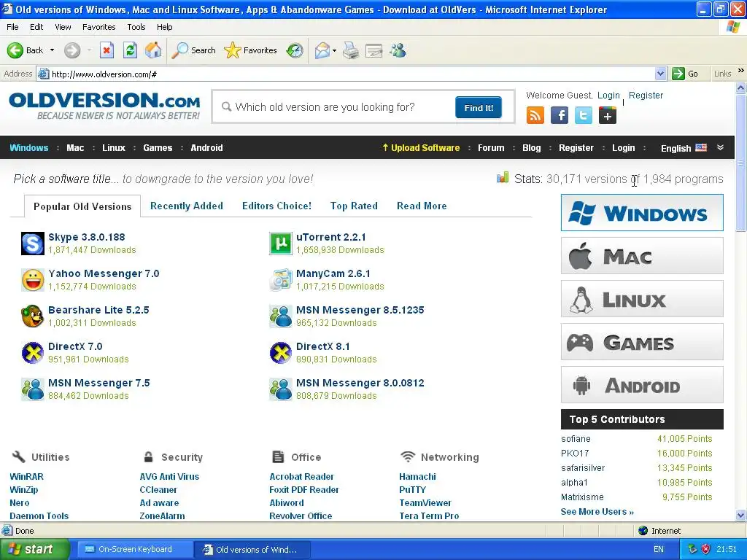Click the MSN Messenger 8.5.1235 icon
This screenshot has height=560, width=747.
pyautogui.click(x=281, y=316)
